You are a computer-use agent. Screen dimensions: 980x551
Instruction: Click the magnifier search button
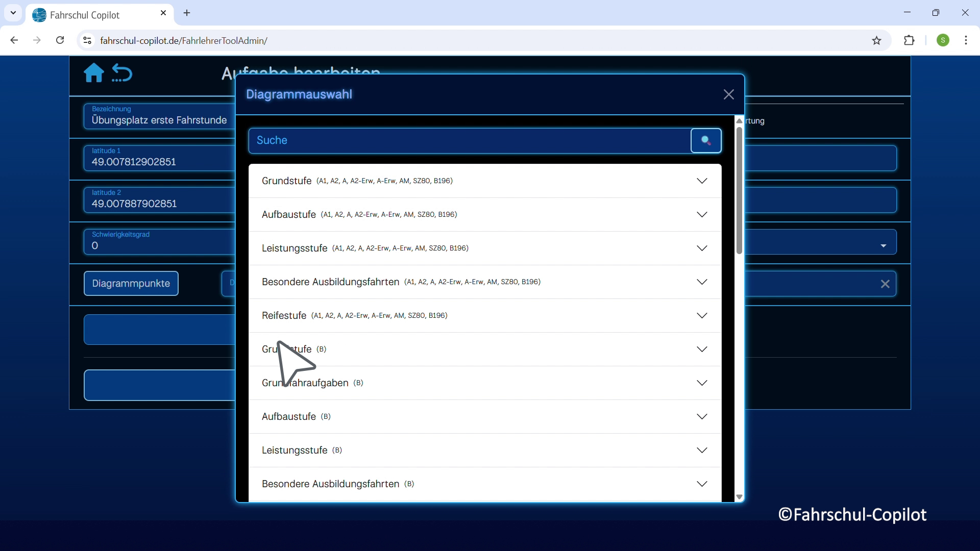(706, 140)
